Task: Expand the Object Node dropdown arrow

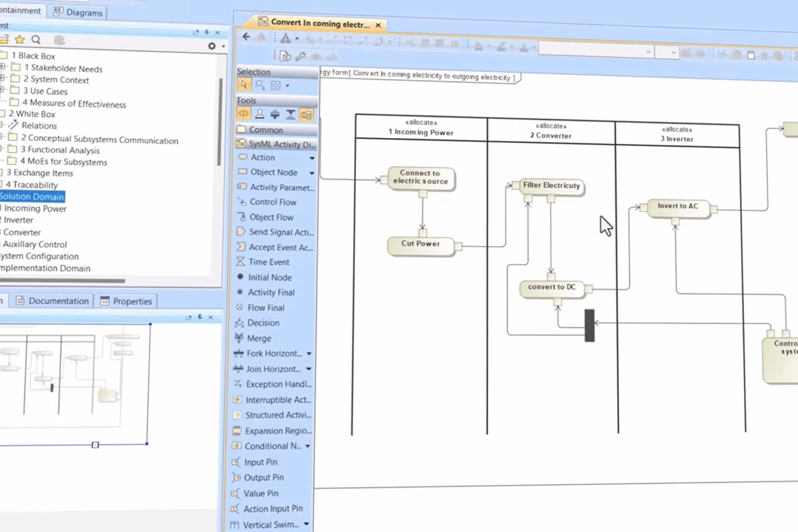Action: (312, 173)
